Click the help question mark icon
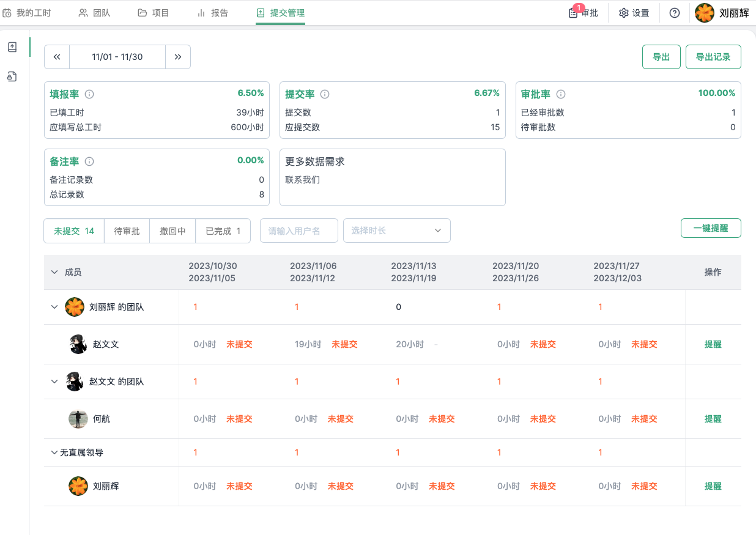Screen dimensions: 756x535 (x=675, y=13)
